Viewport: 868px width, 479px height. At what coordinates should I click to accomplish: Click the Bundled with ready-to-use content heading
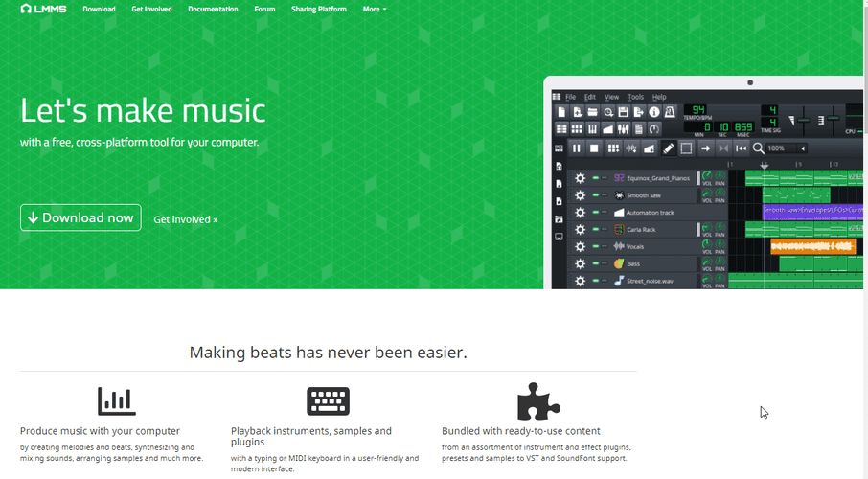pos(521,431)
